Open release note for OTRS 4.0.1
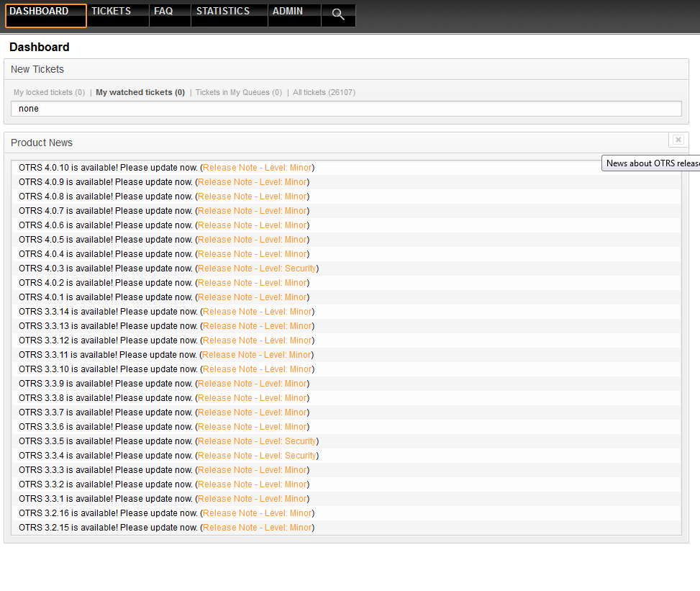Image resolution: width=700 pixels, height=591 pixels. [x=253, y=297]
